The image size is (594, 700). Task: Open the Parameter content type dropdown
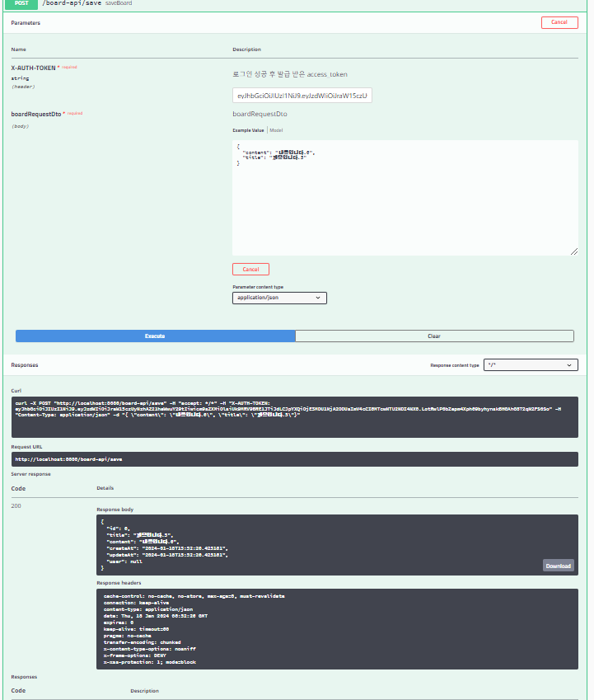coord(279,298)
